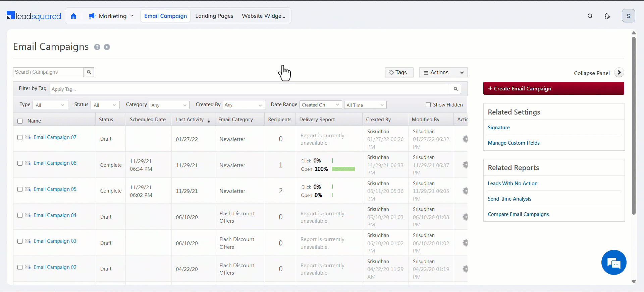Click the Filter by Tag input field
This screenshot has height=292, width=644.
[250, 89]
